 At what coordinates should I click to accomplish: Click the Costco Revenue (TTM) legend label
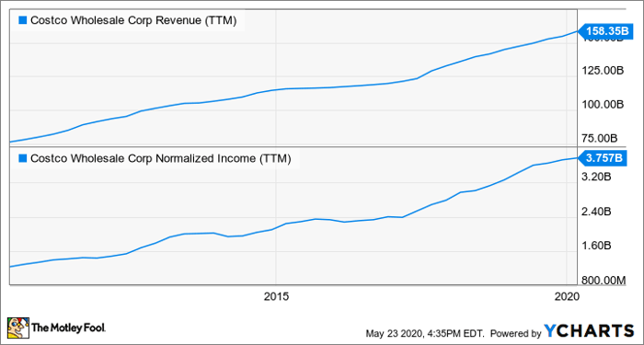pyautogui.click(x=133, y=21)
